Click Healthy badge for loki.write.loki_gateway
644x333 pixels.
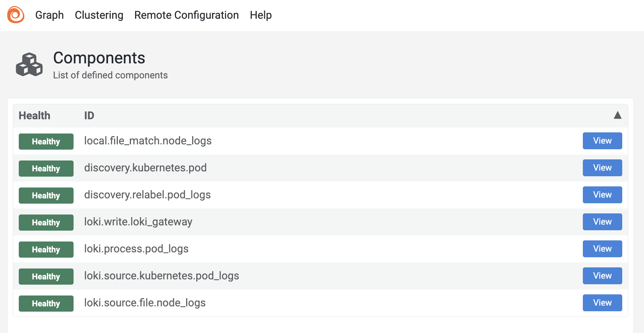tap(46, 222)
